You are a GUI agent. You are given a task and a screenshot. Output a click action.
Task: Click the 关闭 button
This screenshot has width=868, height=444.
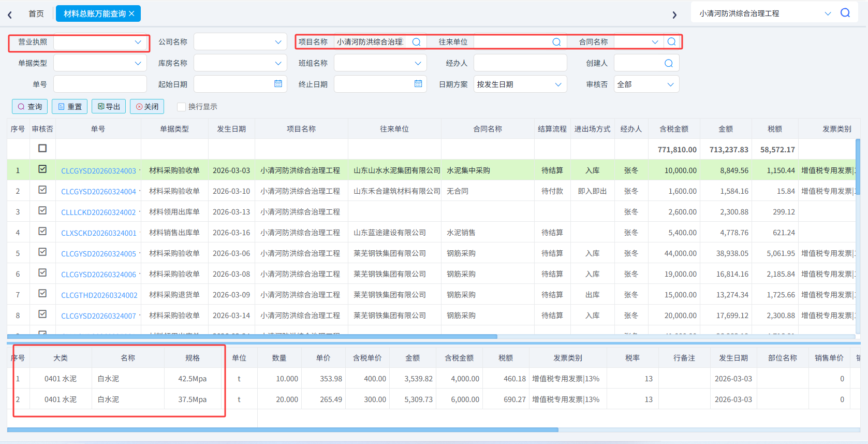click(x=147, y=107)
